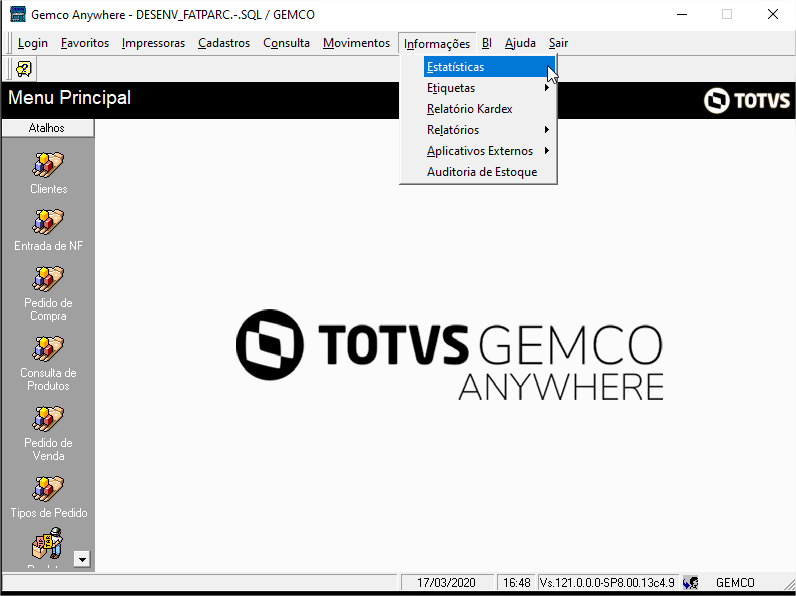Open the Cadastros menu
796x596 pixels.
tap(224, 43)
